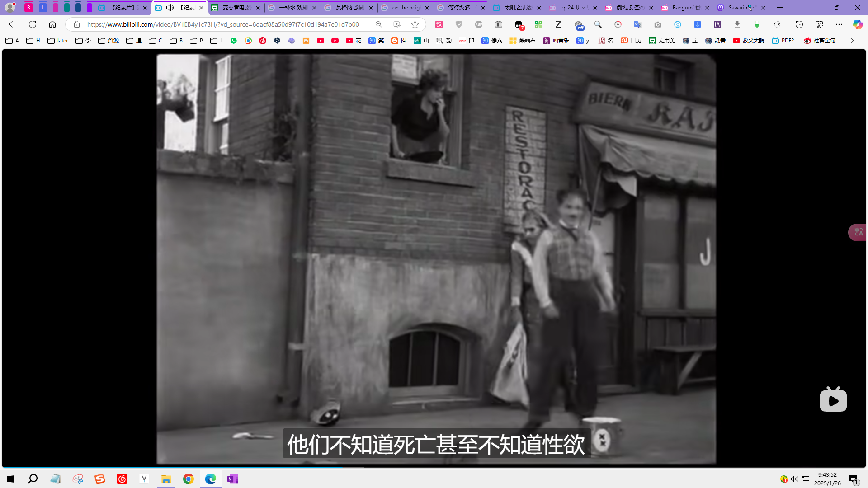The width and height of the screenshot is (868, 488).
Task: Show more bookmarks with the overflow chevron
Action: [x=852, y=41]
